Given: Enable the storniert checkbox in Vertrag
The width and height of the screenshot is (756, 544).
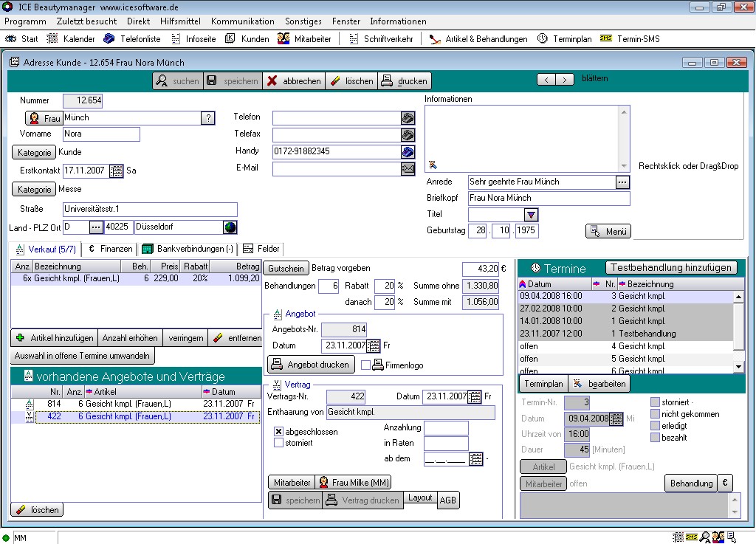Looking at the screenshot, I should pyautogui.click(x=279, y=443).
